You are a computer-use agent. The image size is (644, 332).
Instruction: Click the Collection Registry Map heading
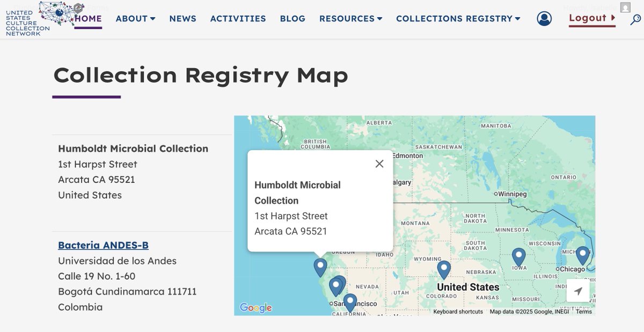[x=201, y=75]
